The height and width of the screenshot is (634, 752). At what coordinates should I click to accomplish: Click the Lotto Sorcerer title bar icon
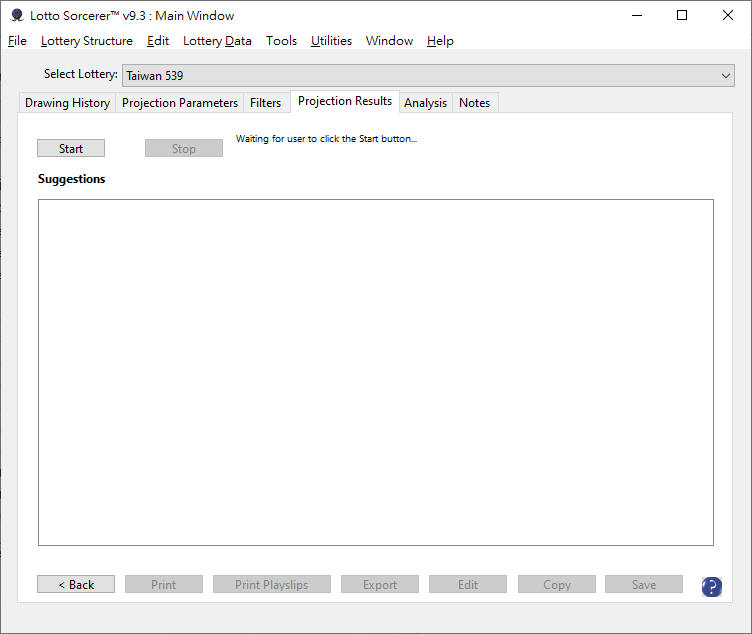[x=16, y=15]
